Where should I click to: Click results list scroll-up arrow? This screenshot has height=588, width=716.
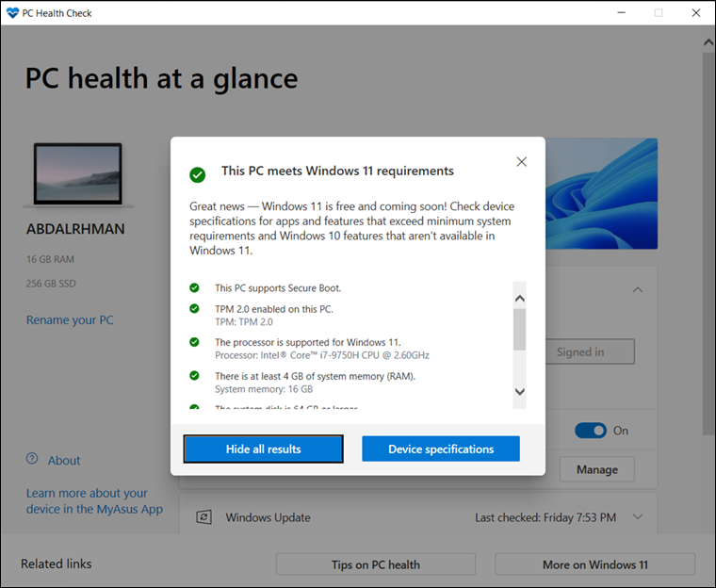[520, 299]
